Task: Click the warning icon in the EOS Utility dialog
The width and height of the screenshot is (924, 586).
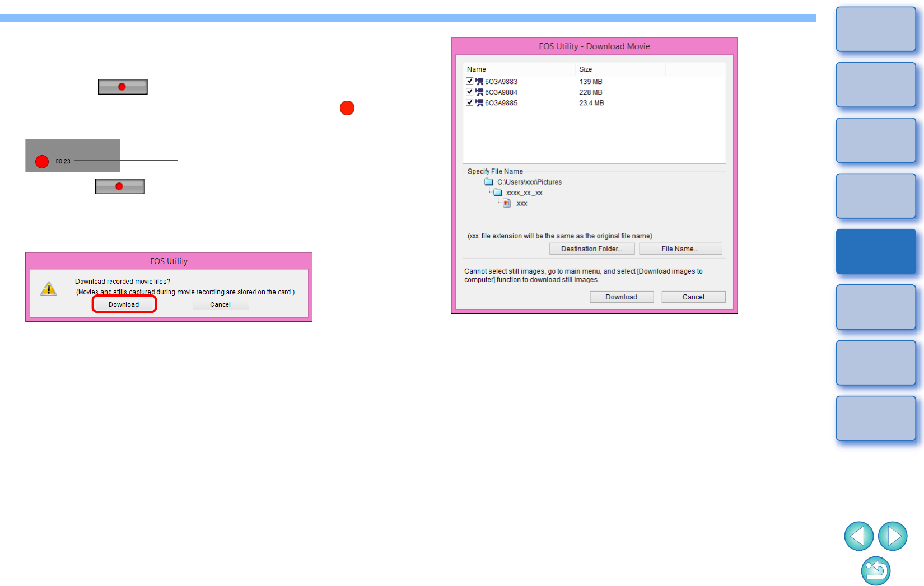Action: (49, 288)
